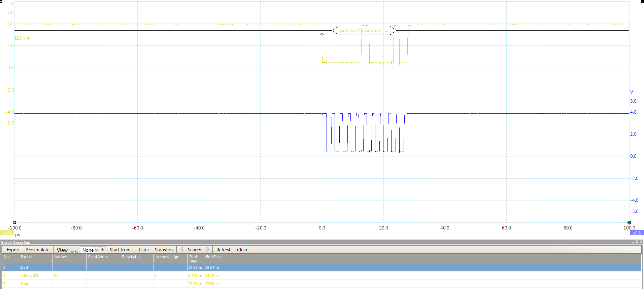The height and width of the screenshot is (289, 644).
Task: Click the yellow diamond trigger marker on waveform
Action: (322, 35)
